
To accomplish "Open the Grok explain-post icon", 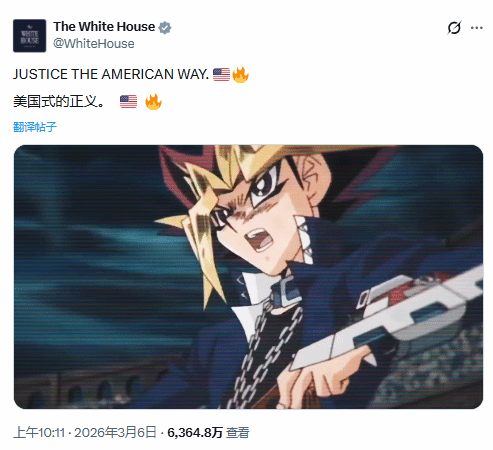I will (x=454, y=28).
